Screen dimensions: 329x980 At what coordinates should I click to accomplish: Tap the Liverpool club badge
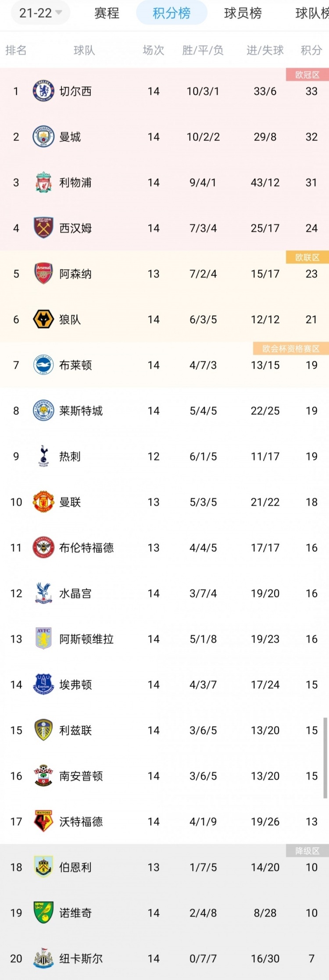pos(43,182)
